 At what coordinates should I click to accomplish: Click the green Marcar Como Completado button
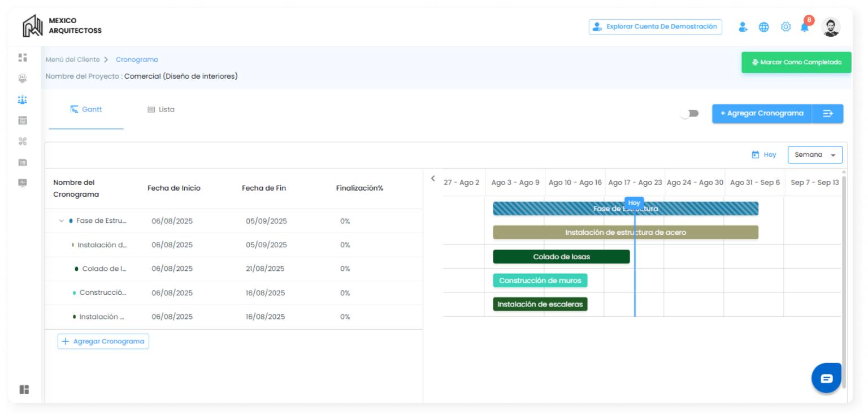(x=796, y=63)
